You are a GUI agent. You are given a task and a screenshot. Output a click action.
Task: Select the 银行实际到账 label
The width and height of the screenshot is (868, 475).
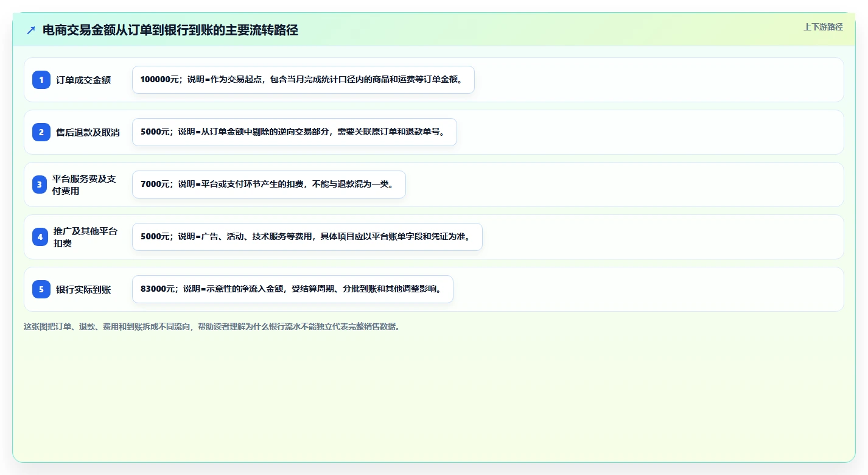[x=83, y=289]
